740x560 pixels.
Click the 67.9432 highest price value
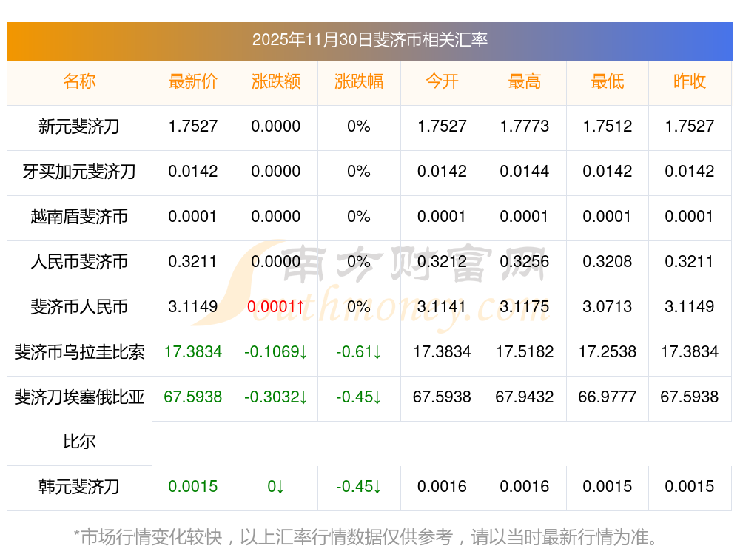(525, 397)
